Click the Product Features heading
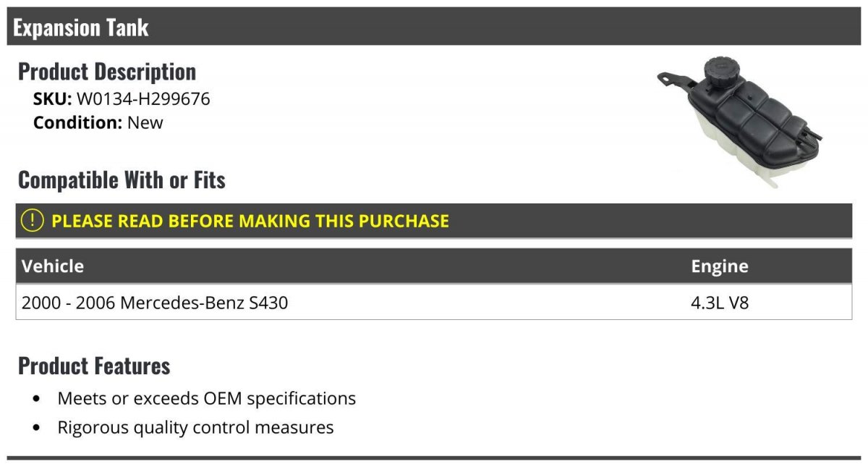Screen dimensions: 868x467 (94, 366)
